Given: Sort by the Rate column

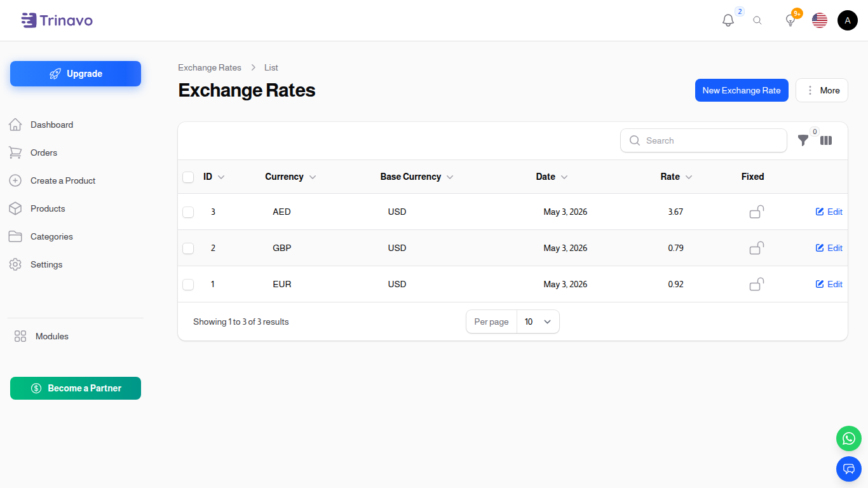Looking at the screenshot, I should pyautogui.click(x=676, y=177).
